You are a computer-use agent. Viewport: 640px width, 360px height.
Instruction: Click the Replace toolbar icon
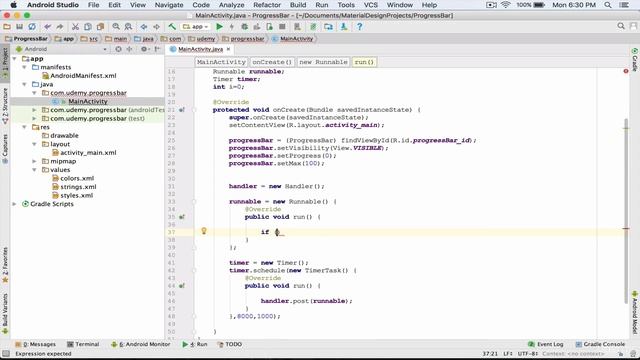tap(128, 27)
